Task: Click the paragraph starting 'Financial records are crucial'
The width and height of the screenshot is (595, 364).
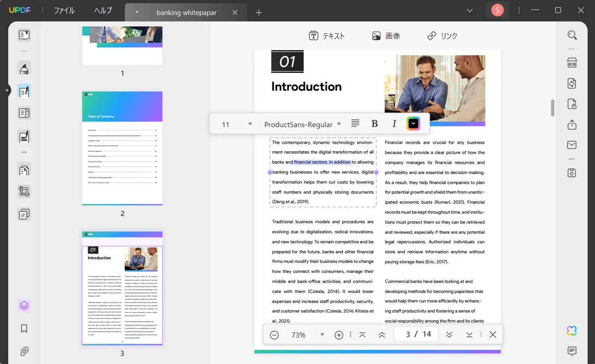Action: [435, 202]
